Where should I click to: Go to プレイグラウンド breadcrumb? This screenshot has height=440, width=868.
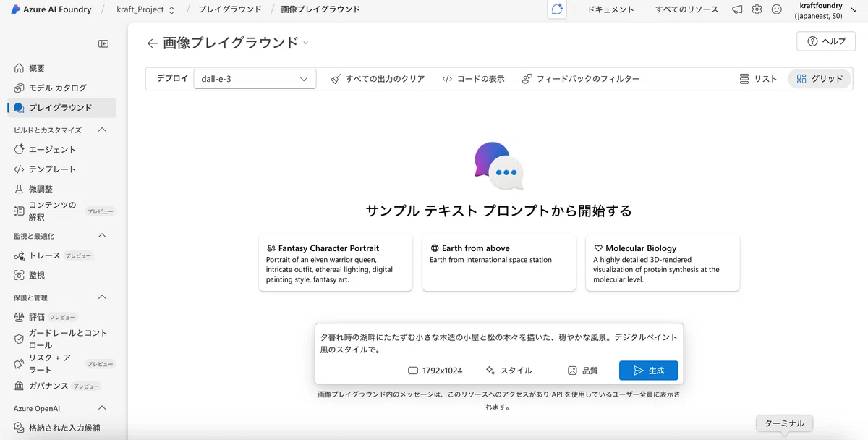[230, 9]
